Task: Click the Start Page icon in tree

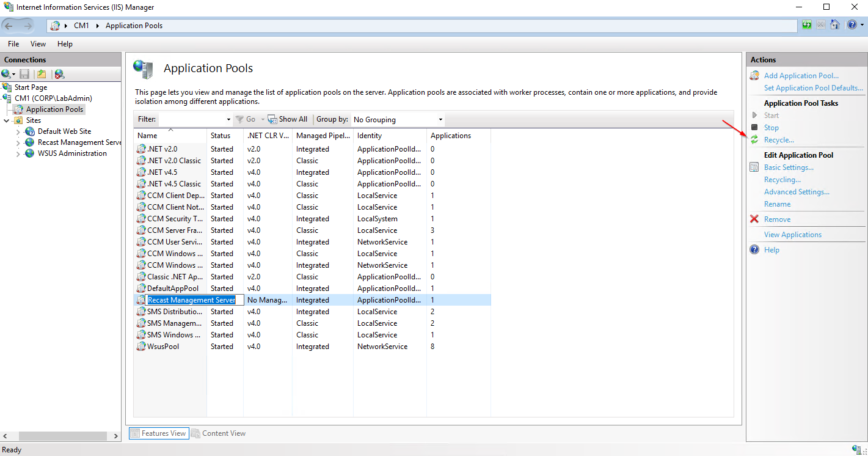Action: (x=7, y=87)
